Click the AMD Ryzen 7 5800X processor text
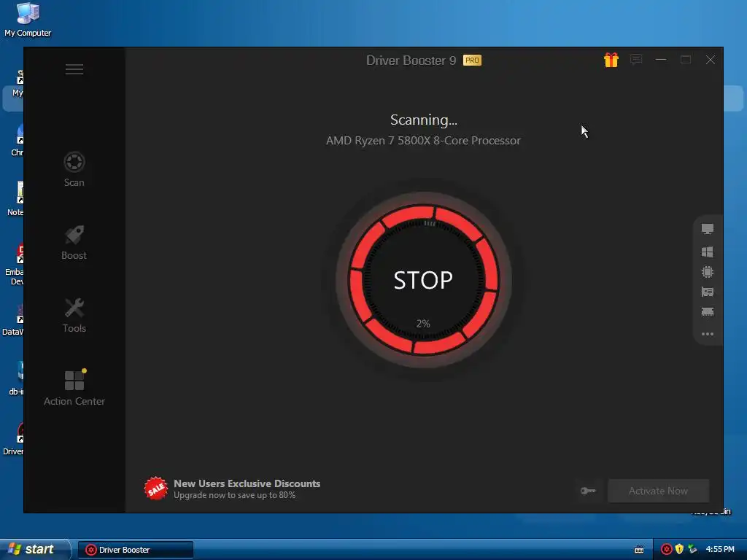747x560 pixels. click(423, 141)
